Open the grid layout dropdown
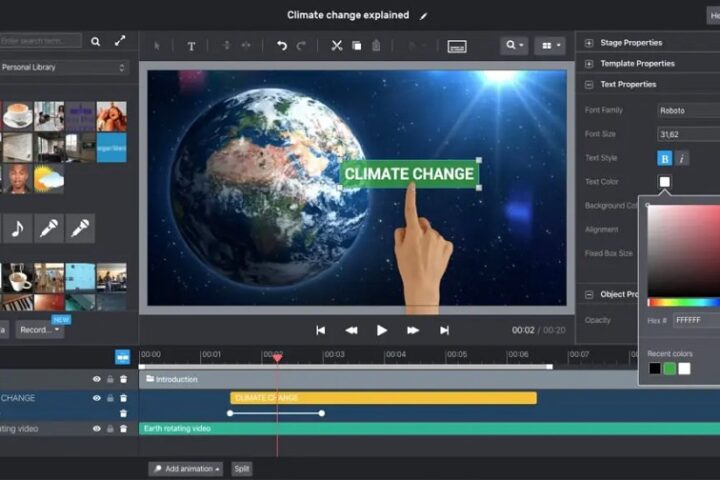This screenshot has width=720, height=480. pos(550,45)
